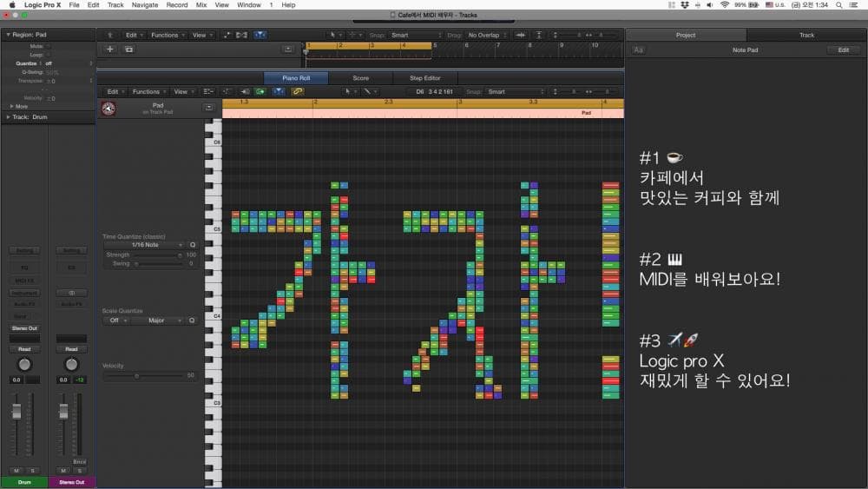Click the vertical auto-zoom icon in the Tracks toolbar
The height and width of the screenshot is (489, 868).
coord(539,35)
